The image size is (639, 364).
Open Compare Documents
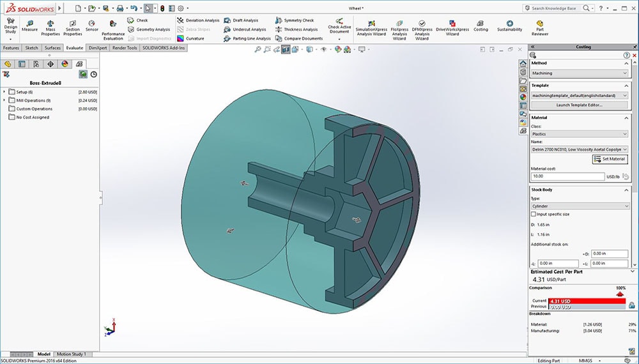point(299,38)
